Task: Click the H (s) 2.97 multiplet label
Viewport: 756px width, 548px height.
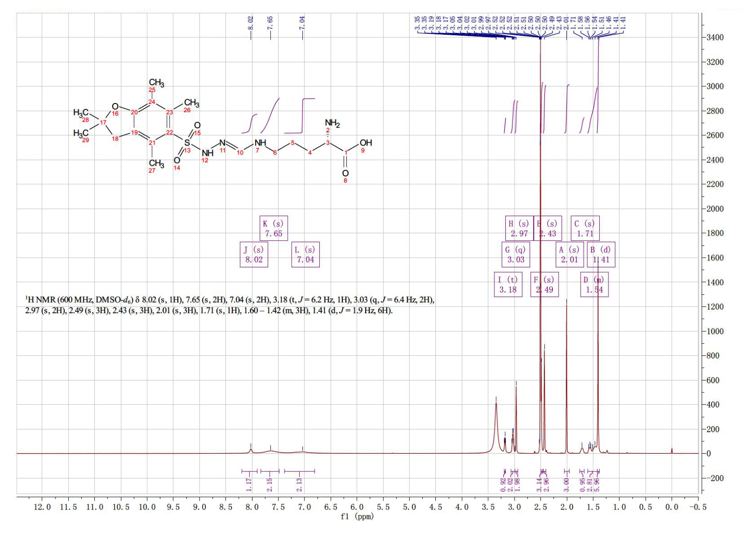Action: pyautogui.click(x=519, y=228)
